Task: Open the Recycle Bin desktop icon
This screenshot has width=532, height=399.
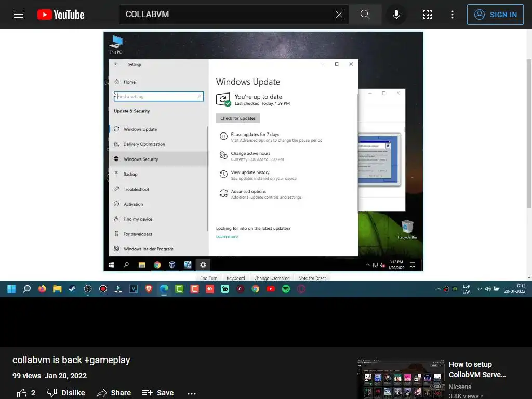Action: (407, 230)
